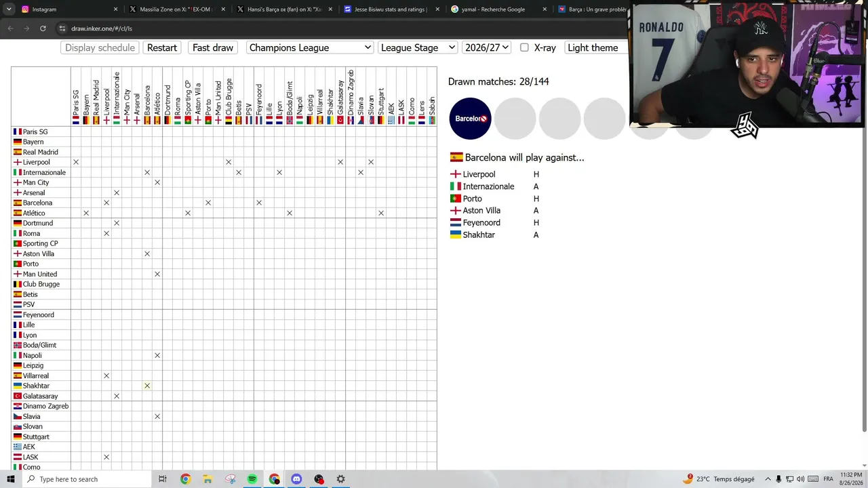This screenshot has width=868, height=488.
Task: Open the volume control in system tray
Action: (801, 479)
